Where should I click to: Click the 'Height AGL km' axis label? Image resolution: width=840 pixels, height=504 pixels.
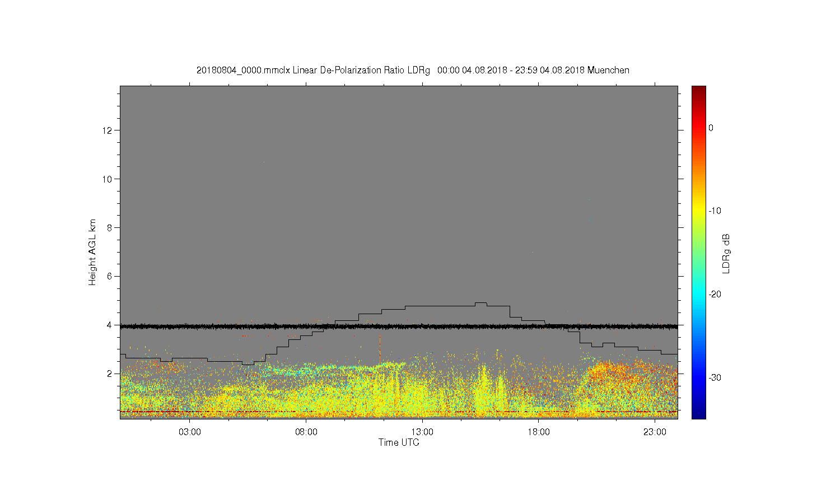(92, 252)
